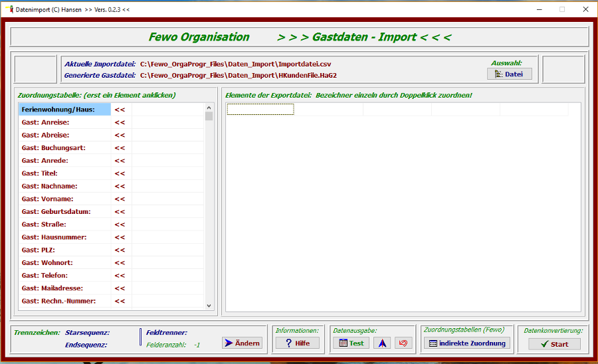Click the Datei file selection button
The width and height of the screenshot is (598, 364).
(509, 74)
